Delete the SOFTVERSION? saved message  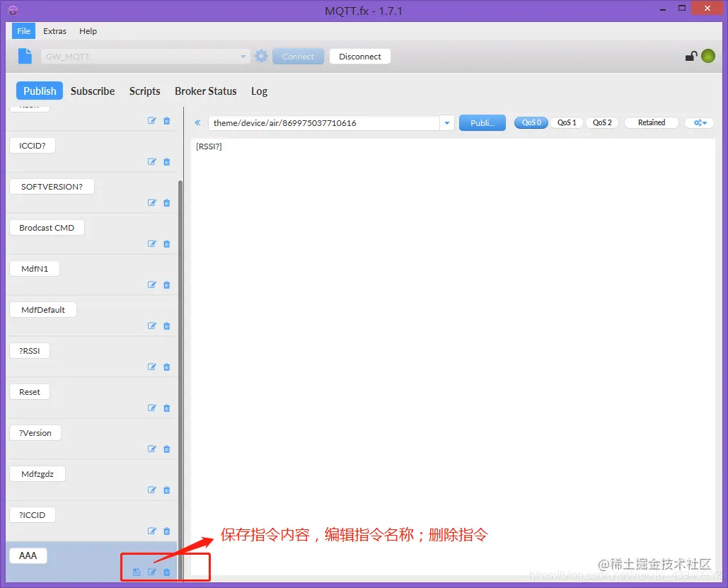pyautogui.click(x=167, y=202)
